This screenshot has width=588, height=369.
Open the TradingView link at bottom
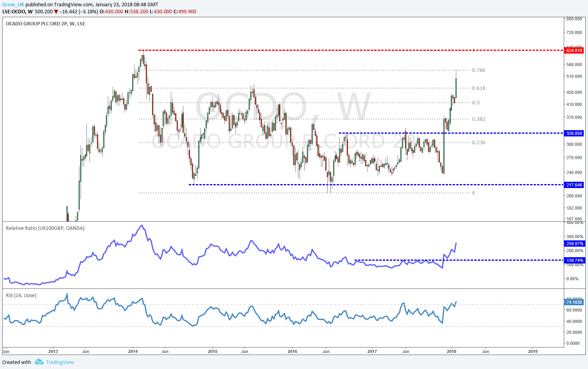[x=60, y=362]
